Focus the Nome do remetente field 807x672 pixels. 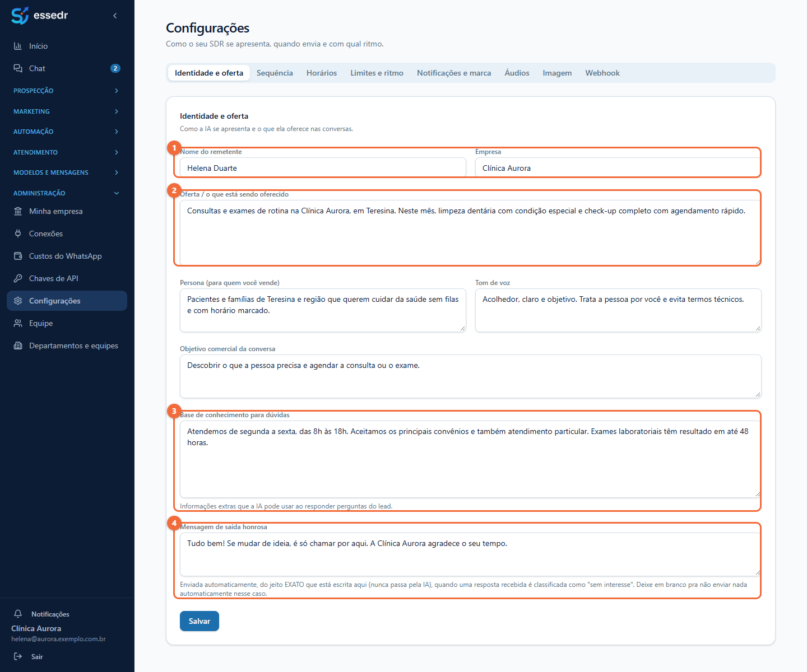[323, 168]
